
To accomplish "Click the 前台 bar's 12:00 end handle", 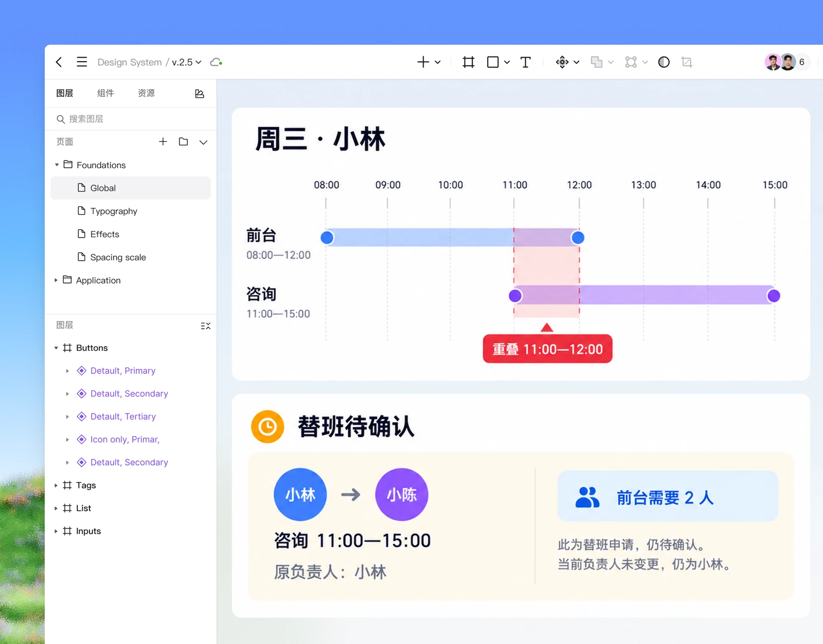I will pos(578,238).
